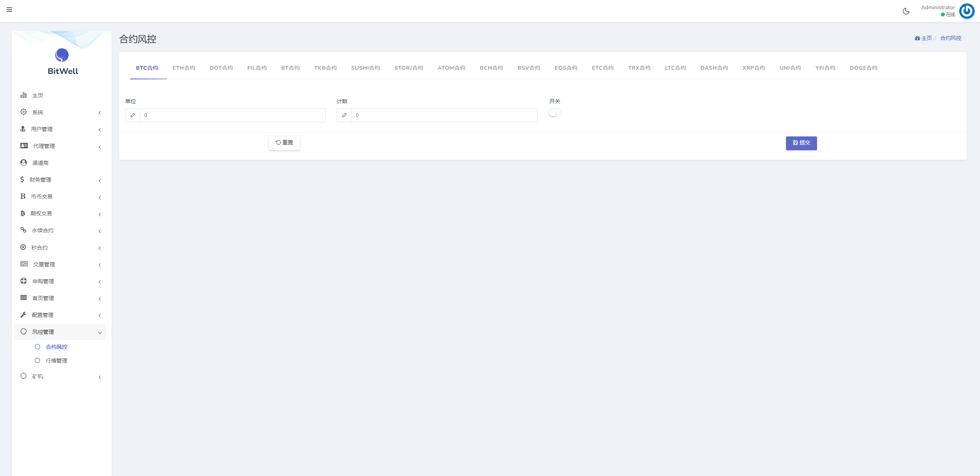Click the 系统 gear icon
980x476 pixels.
click(x=23, y=112)
